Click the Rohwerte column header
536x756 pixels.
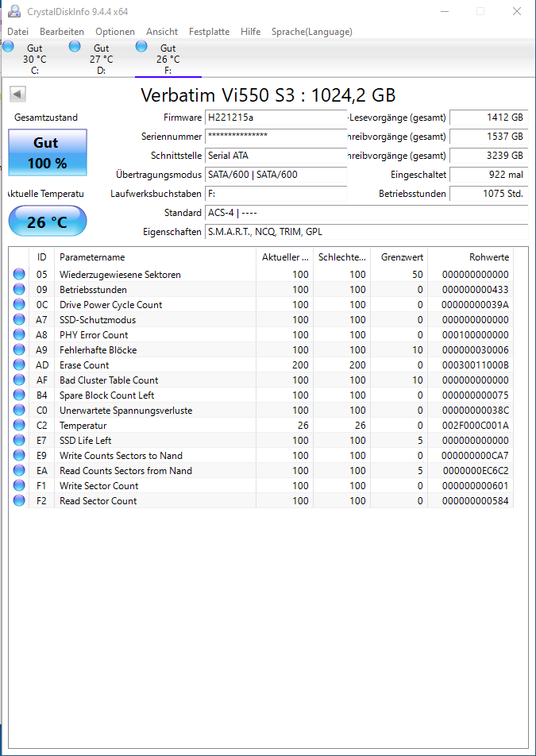[470, 257]
